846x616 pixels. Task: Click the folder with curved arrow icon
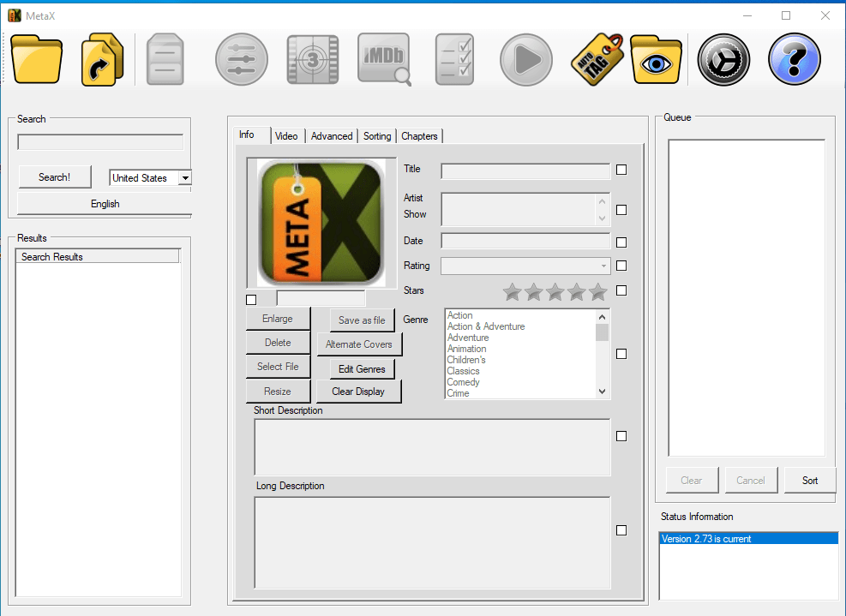103,59
